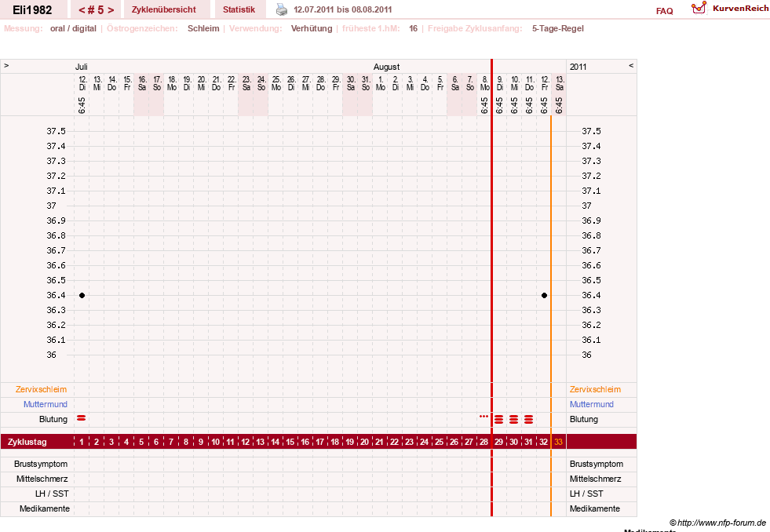Click the '2011' year label
The height and width of the screenshot is (532, 770).
pyautogui.click(x=578, y=67)
